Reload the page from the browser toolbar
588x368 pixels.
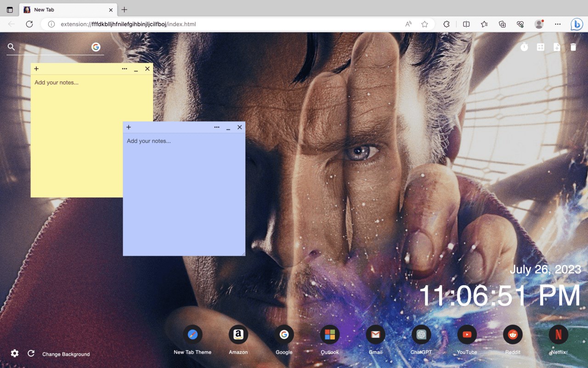click(29, 24)
